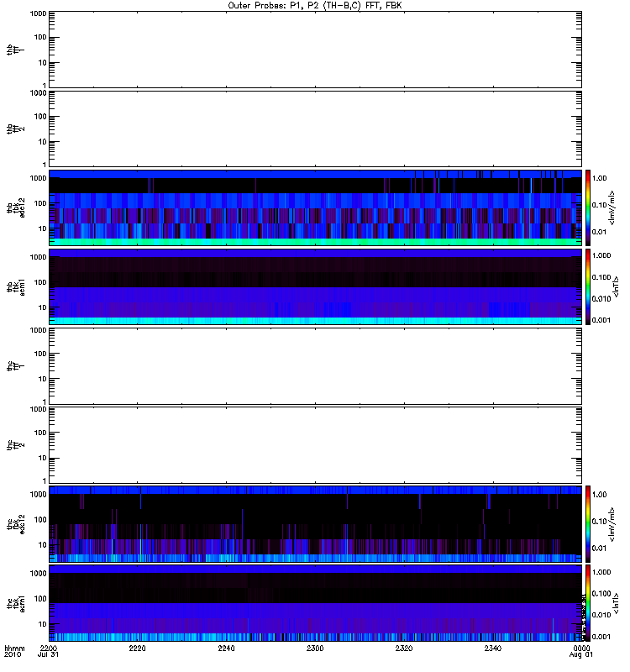Click the thc fbk scm1 nT color bar
The height and width of the screenshot is (672, 630).
pos(588,603)
